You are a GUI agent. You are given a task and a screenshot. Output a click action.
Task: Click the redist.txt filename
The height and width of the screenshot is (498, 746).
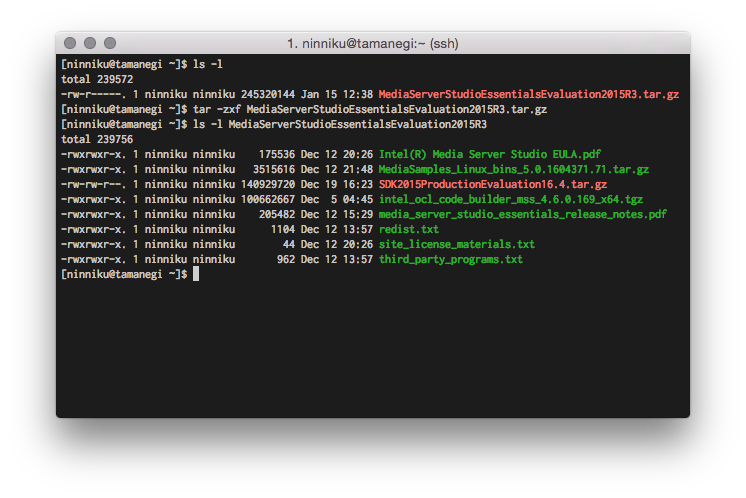pyautogui.click(x=409, y=229)
